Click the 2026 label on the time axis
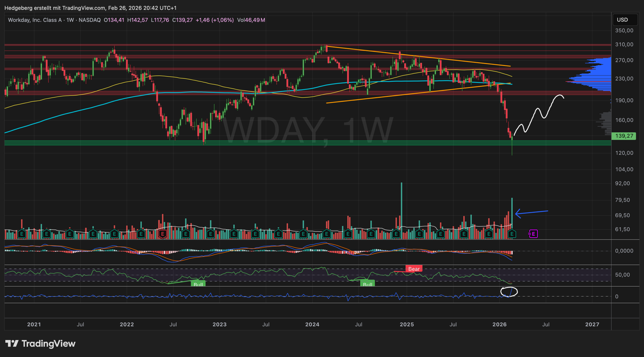 500,324
